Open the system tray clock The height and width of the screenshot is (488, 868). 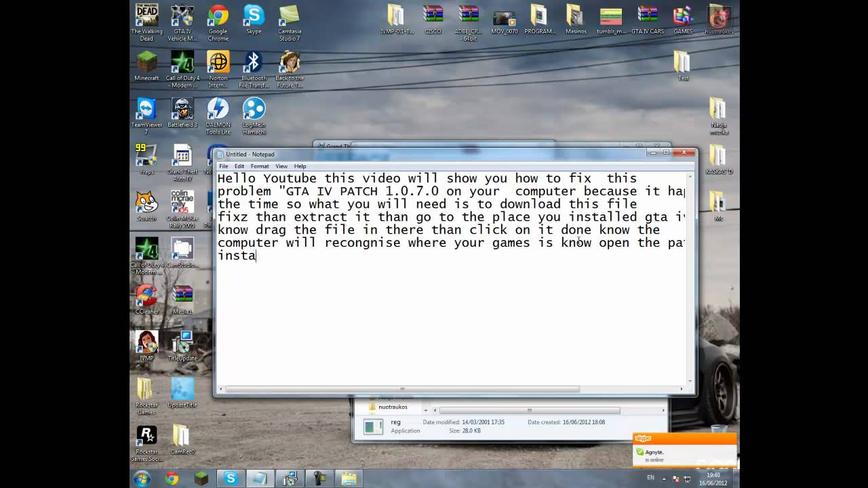713,479
